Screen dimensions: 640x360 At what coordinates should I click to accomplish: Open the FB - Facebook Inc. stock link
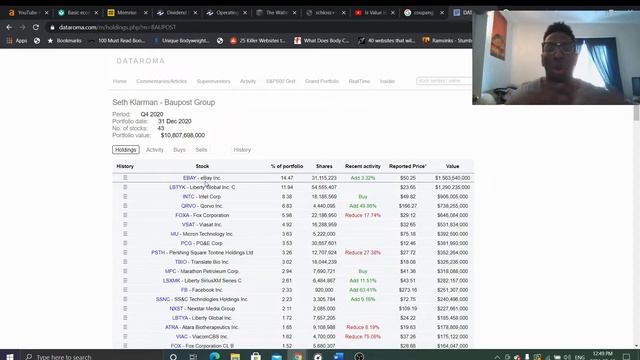202,290
